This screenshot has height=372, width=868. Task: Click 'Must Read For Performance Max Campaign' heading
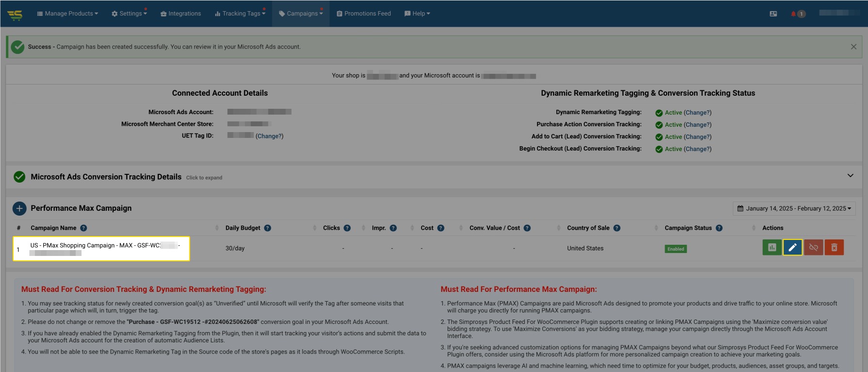[519, 289]
